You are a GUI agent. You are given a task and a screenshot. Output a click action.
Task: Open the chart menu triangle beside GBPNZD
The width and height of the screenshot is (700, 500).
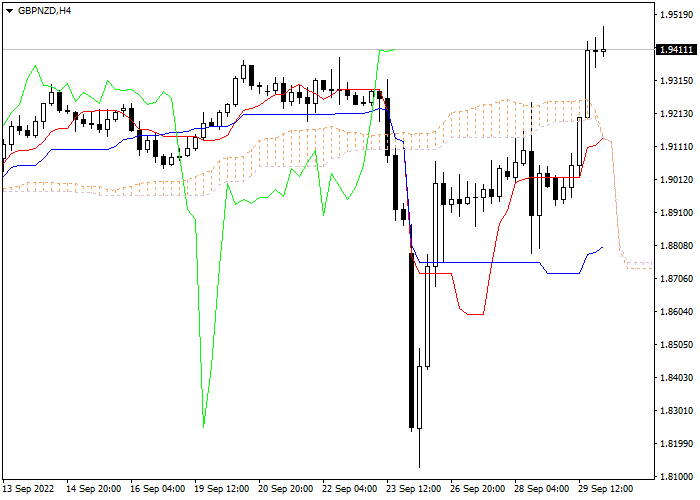coord(9,11)
